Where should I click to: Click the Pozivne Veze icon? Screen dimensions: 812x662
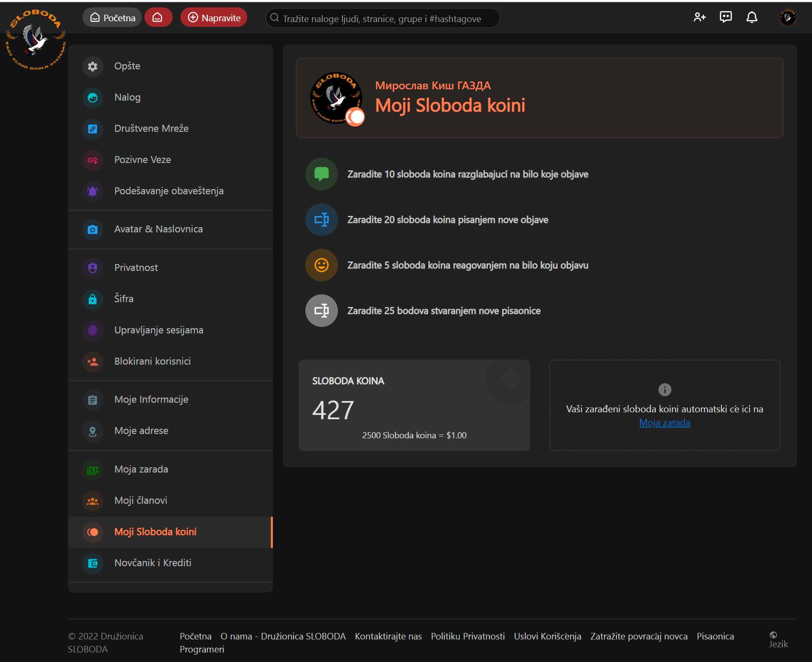pyautogui.click(x=92, y=160)
